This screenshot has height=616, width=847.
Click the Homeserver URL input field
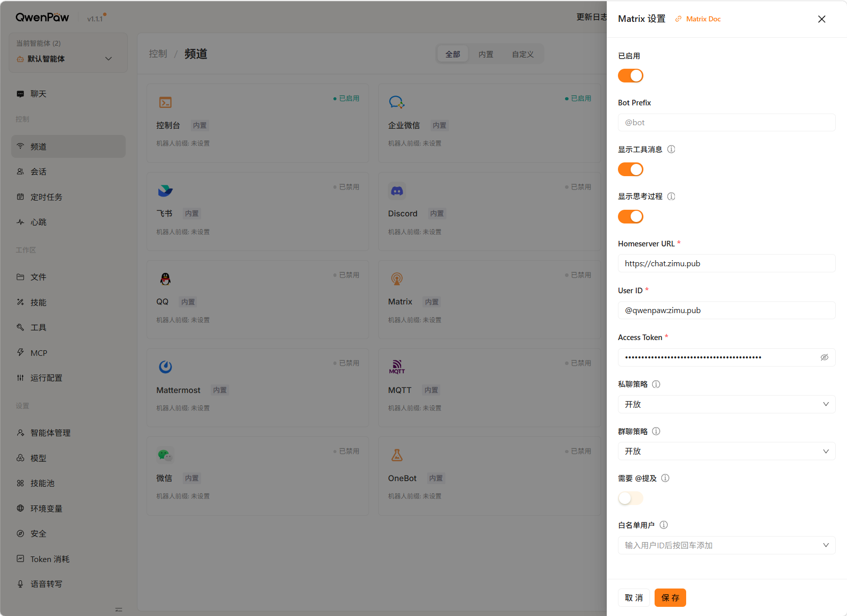726,263
